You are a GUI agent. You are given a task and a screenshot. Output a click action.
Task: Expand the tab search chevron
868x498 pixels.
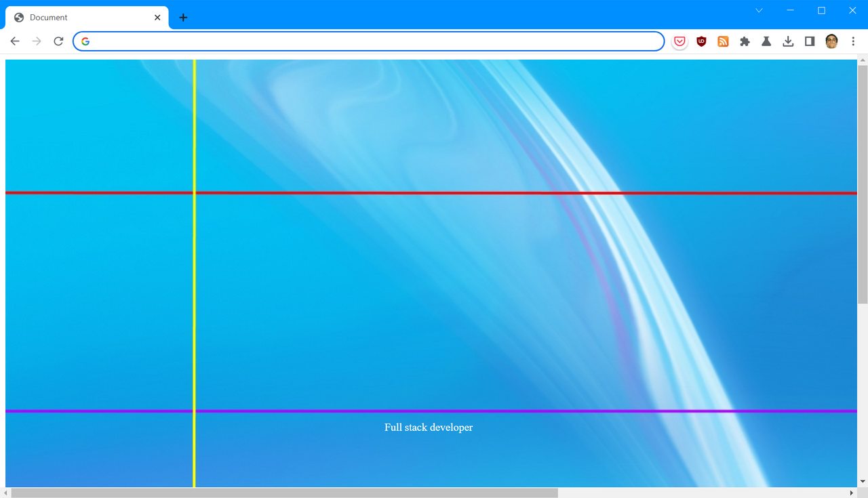(759, 10)
